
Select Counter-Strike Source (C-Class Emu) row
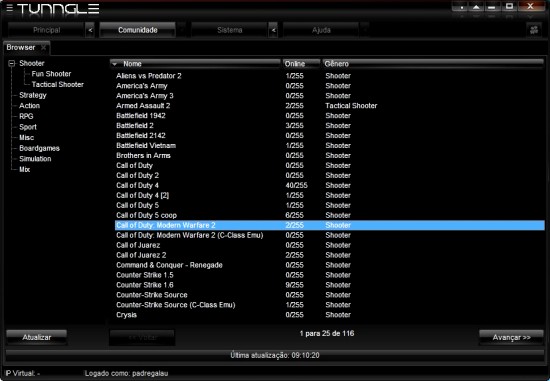(329, 305)
